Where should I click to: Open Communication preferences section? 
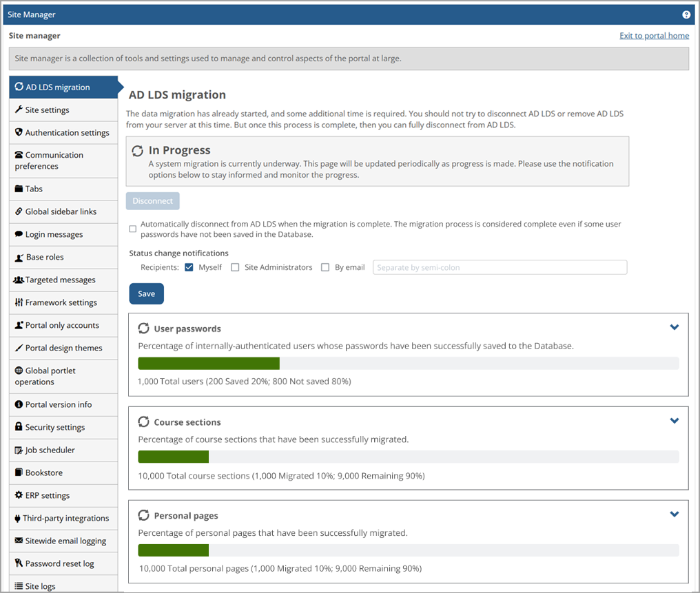[x=63, y=160]
